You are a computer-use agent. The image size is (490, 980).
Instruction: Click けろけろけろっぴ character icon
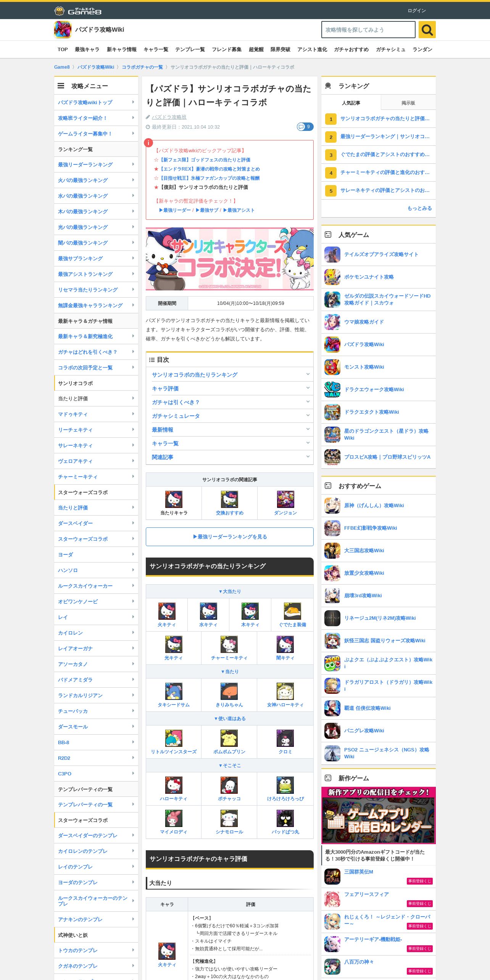tap(285, 785)
